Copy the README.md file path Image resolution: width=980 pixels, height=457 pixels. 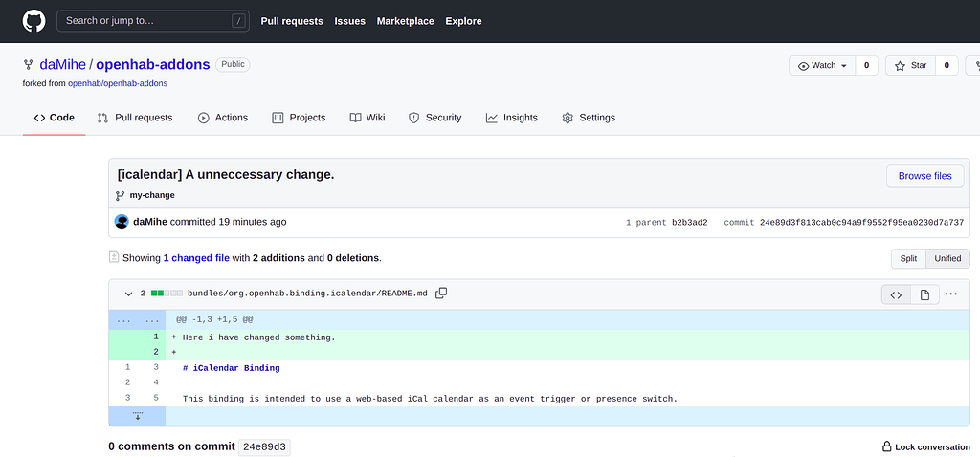[441, 294]
